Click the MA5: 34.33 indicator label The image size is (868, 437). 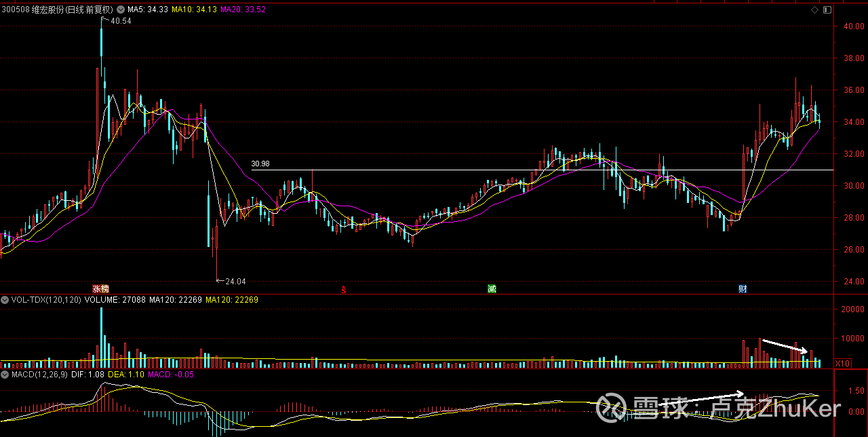(x=148, y=10)
